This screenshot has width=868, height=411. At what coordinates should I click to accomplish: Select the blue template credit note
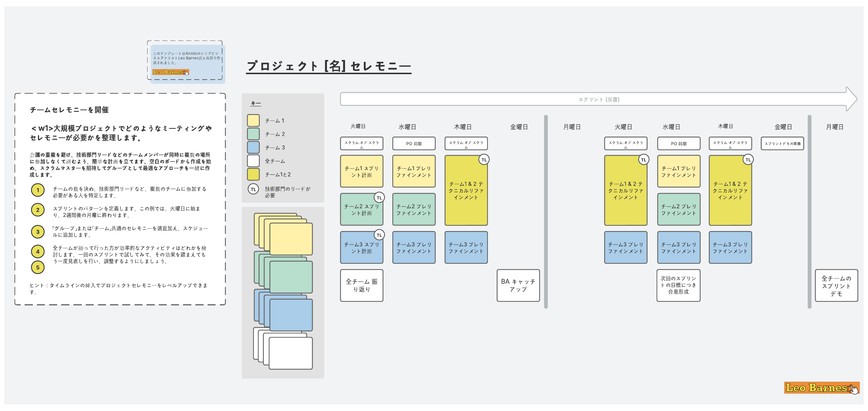[x=188, y=64]
